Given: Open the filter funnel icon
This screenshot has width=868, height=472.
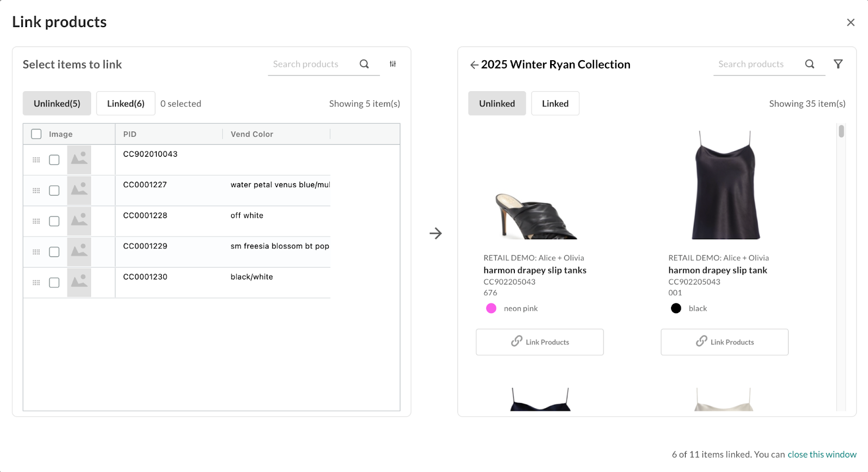Looking at the screenshot, I should point(838,64).
